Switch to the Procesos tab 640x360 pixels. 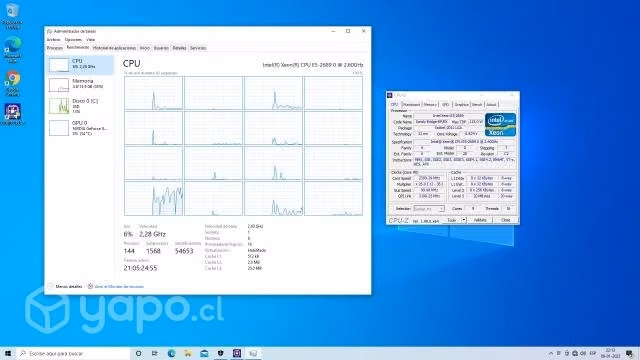point(55,48)
